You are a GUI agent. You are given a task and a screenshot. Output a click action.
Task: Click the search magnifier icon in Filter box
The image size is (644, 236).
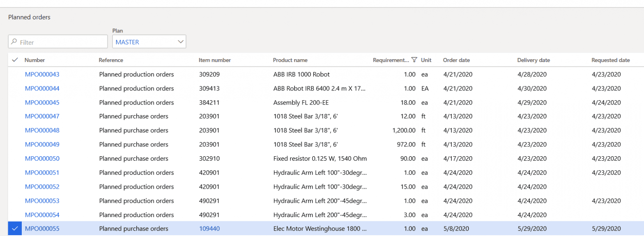tap(14, 42)
